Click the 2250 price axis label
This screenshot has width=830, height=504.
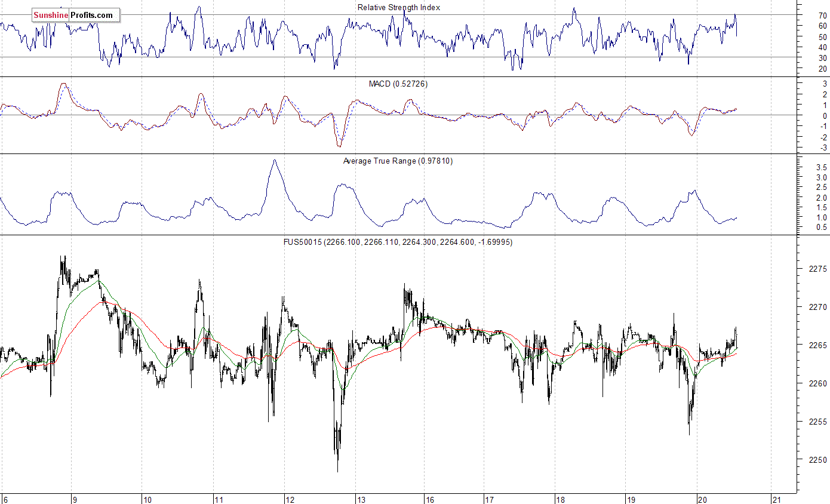pos(817,460)
